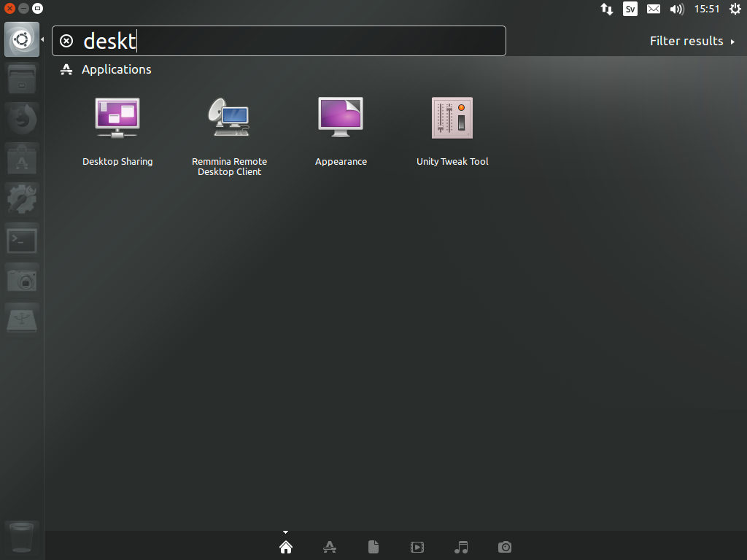The image size is (747, 560).
Task: Open Files manager from launcher
Action: tap(22, 79)
